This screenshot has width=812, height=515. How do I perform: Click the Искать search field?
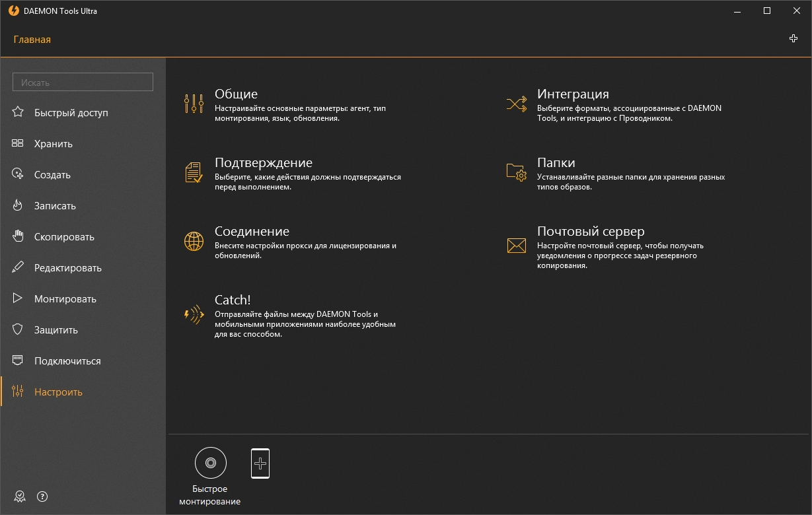click(x=83, y=83)
